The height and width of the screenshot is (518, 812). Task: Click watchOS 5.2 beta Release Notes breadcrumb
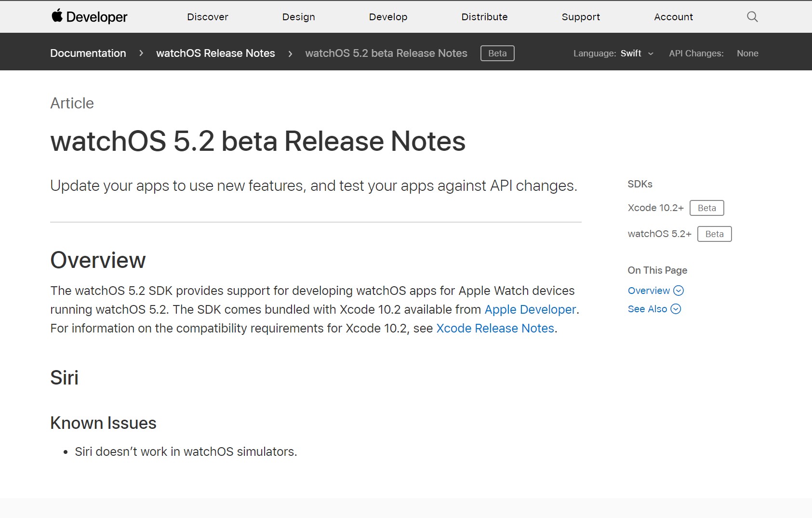click(x=386, y=53)
